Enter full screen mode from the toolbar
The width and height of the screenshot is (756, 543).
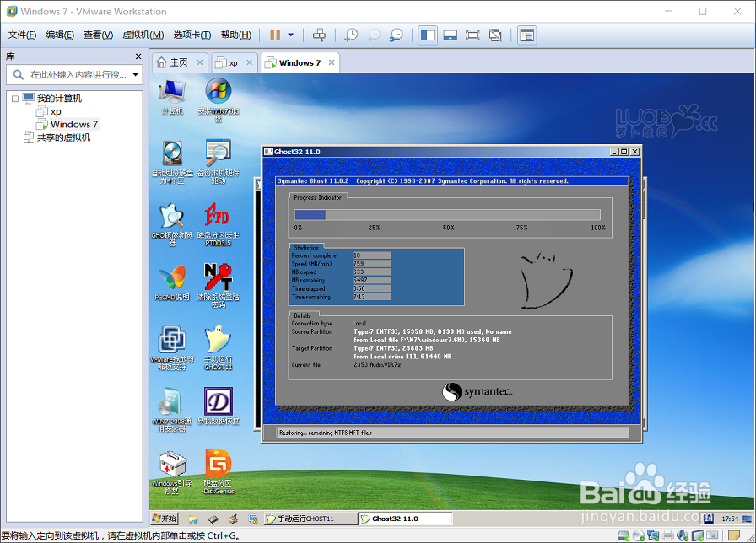(x=472, y=35)
